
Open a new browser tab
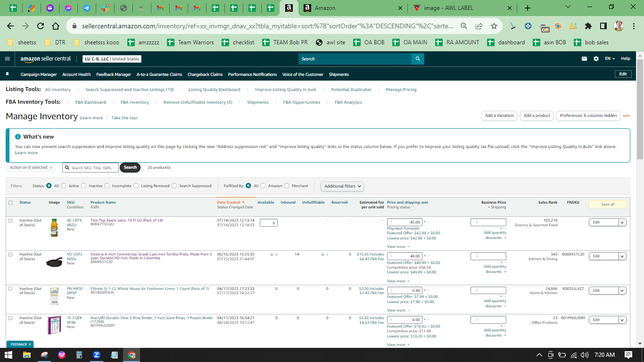tap(528, 8)
